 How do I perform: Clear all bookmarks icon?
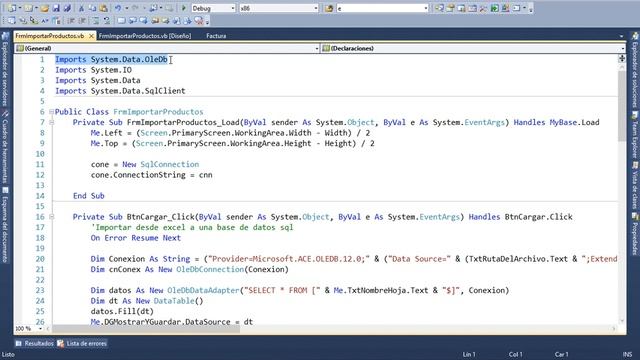coord(199,20)
